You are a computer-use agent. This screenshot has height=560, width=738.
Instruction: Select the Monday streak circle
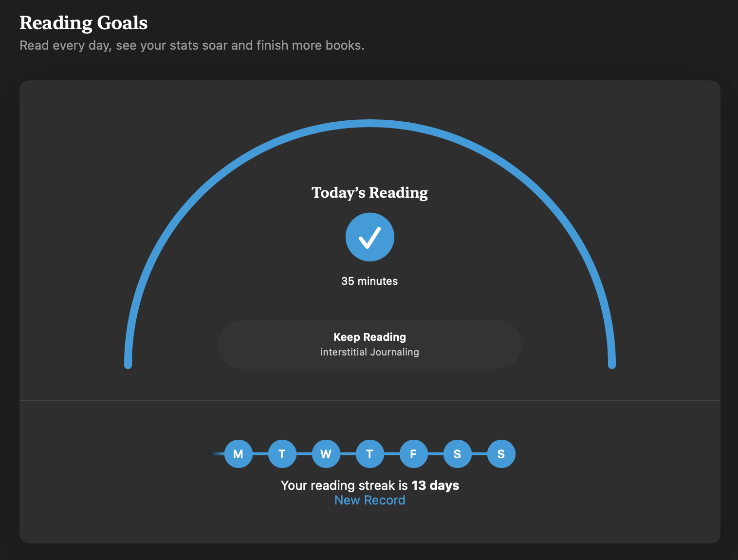point(238,454)
